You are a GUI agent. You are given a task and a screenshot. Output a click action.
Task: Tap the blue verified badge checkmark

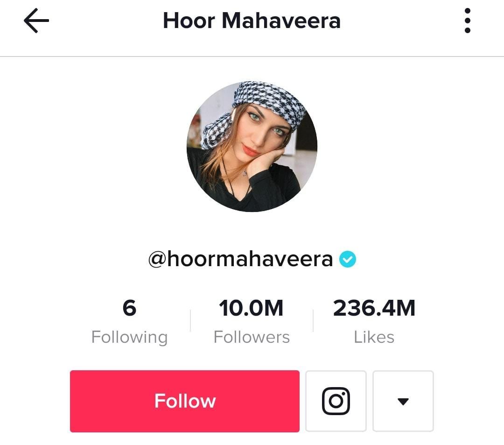(x=348, y=259)
